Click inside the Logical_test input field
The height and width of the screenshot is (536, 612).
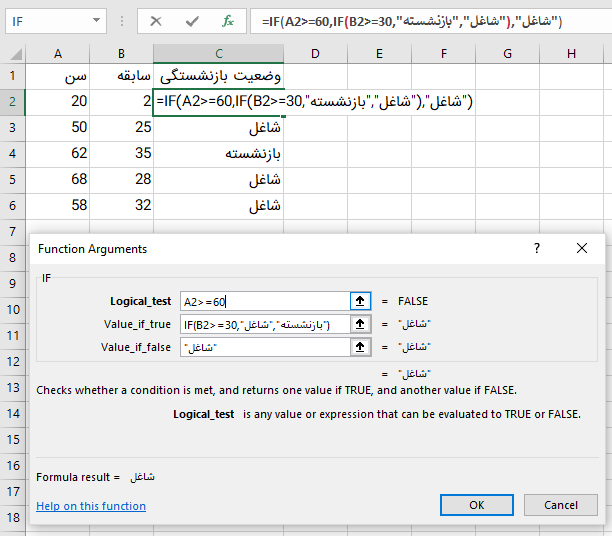click(x=263, y=301)
